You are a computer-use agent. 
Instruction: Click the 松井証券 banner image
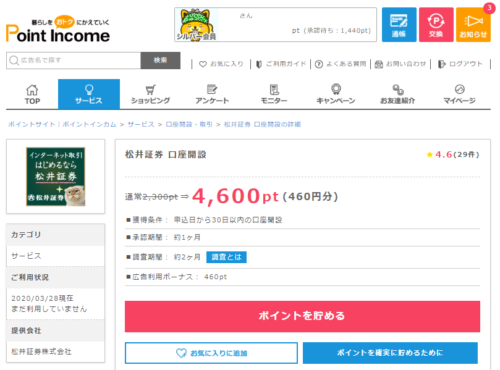pos(56,177)
